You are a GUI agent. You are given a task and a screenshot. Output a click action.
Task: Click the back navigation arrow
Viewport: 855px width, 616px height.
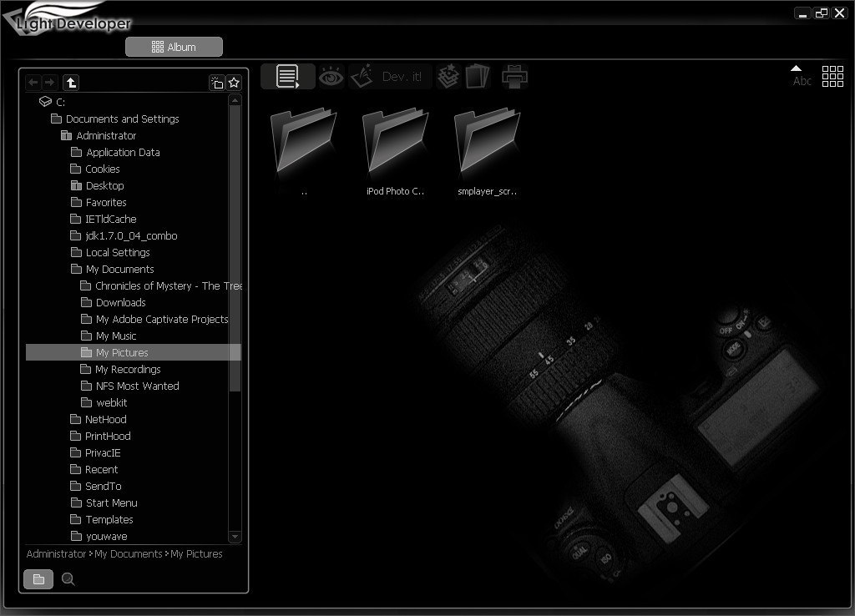click(x=33, y=83)
